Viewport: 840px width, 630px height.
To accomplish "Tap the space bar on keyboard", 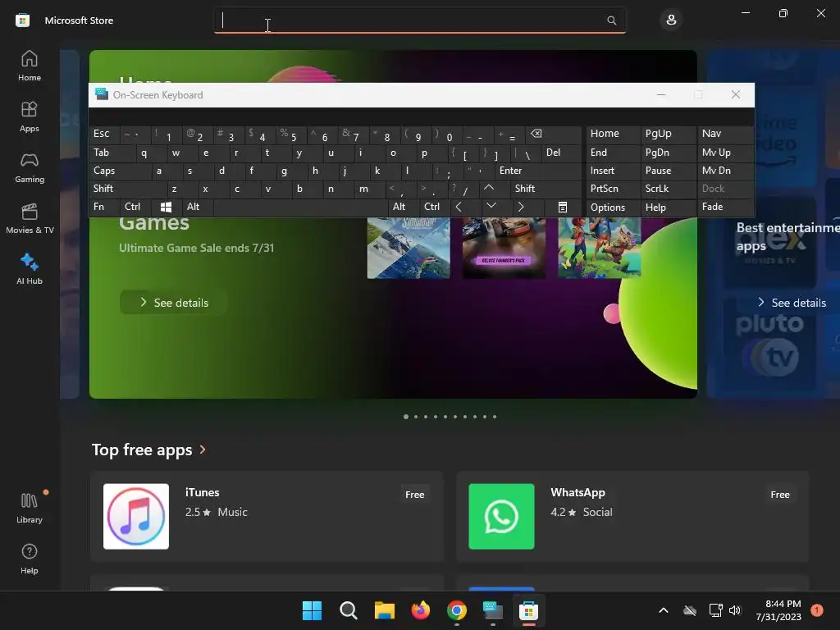I will (300, 207).
